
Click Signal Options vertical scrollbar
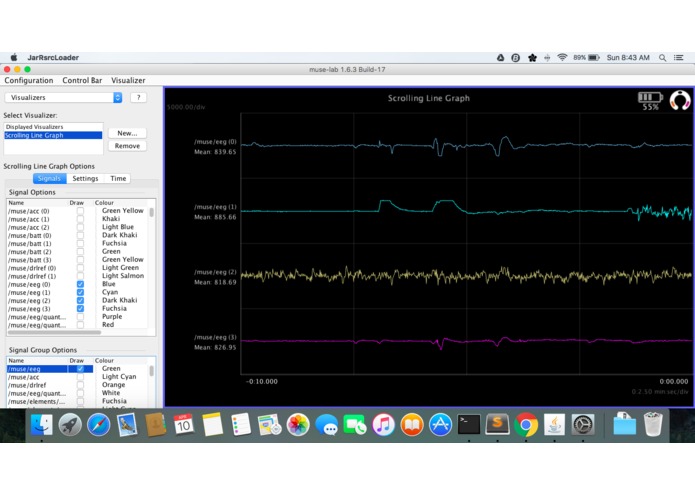pos(152,212)
